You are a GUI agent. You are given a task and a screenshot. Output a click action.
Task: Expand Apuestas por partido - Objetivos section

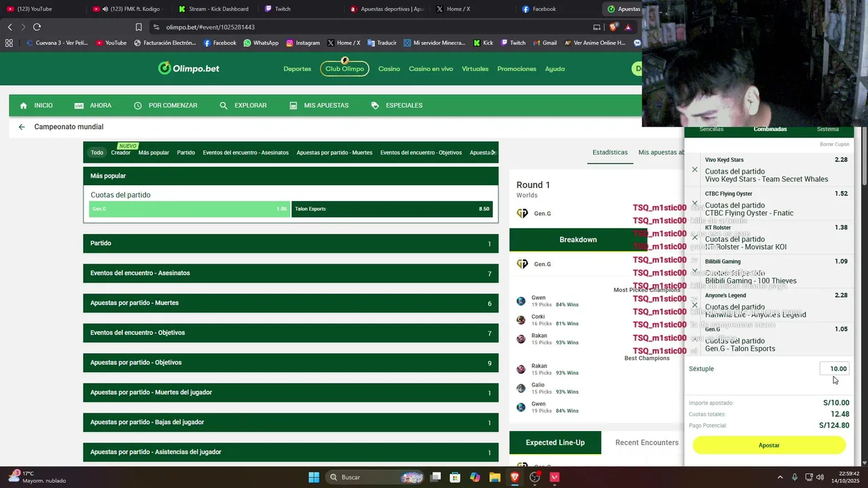click(x=291, y=363)
